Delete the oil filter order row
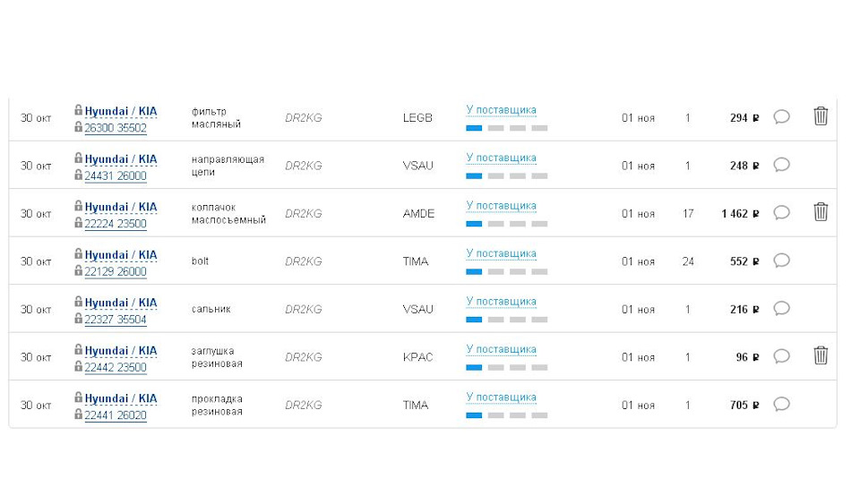 820,116
